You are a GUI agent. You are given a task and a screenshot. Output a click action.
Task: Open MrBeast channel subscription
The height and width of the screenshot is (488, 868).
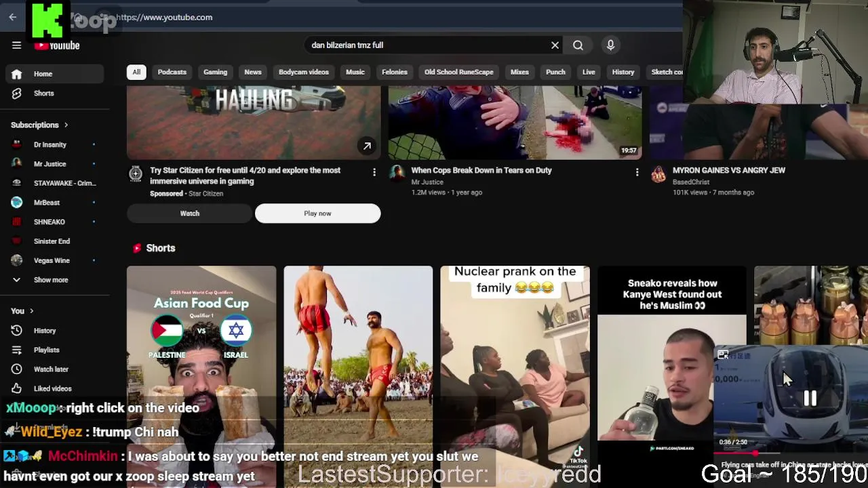tap(54, 203)
